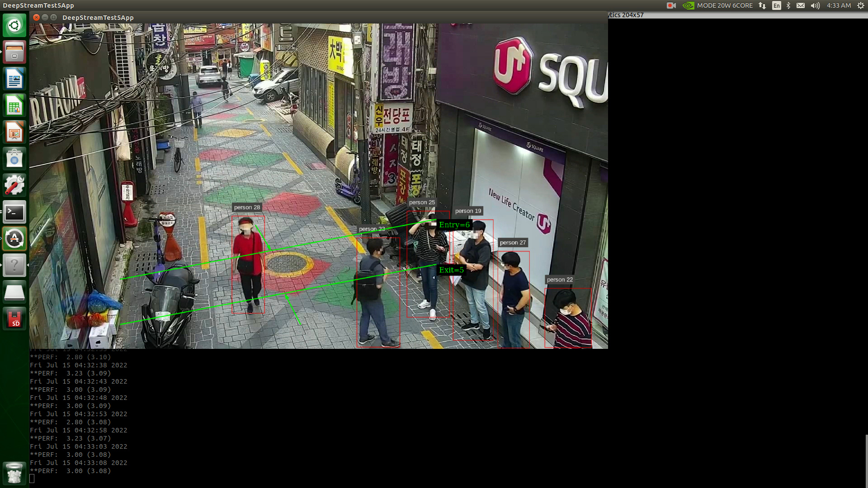Click the person 25 detection label
Viewport: 868px width, 488px height.
tap(422, 202)
